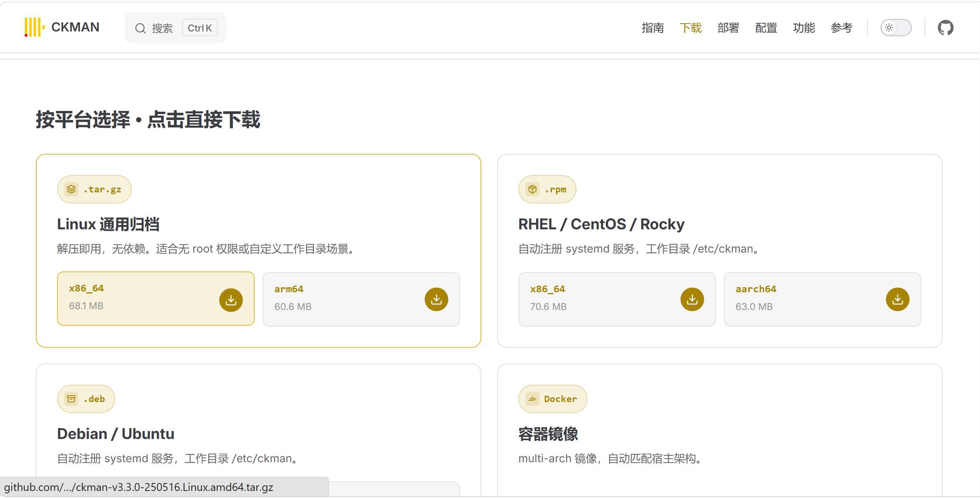Click the Linux 通用归档 card title
This screenshot has width=980, height=498.
click(108, 224)
